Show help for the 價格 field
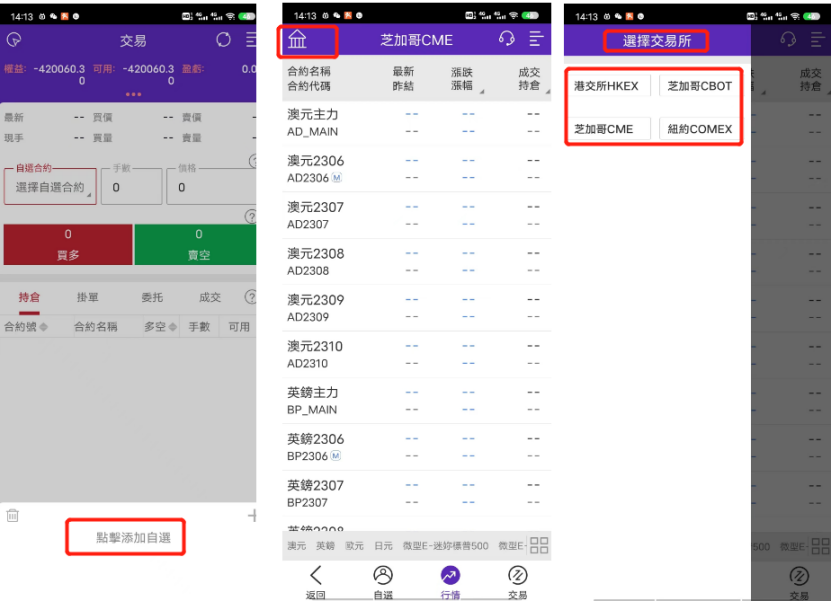The height and width of the screenshot is (601, 831). point(253,161)
